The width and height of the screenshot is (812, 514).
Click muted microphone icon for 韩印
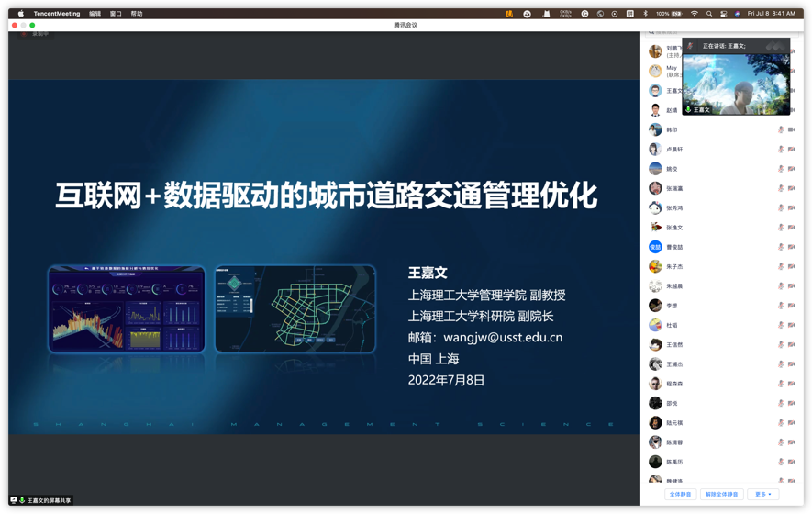(x=781, y=130)
